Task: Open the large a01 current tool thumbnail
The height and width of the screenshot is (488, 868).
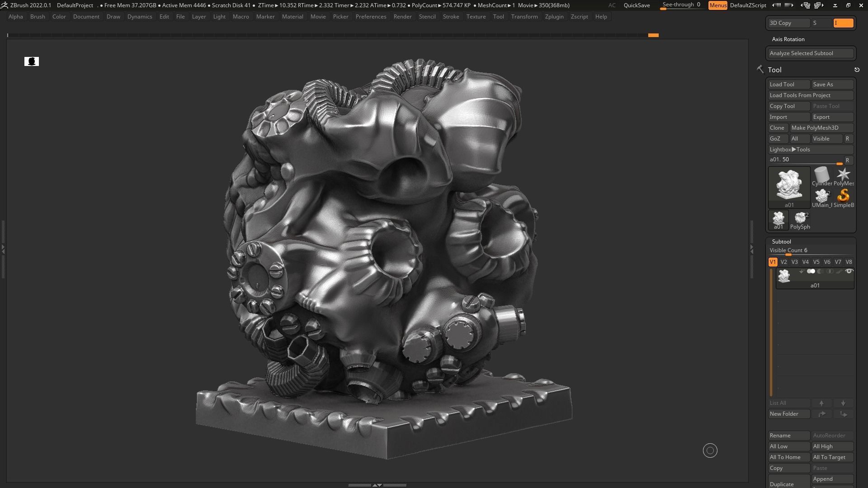Action: [789, 187]
